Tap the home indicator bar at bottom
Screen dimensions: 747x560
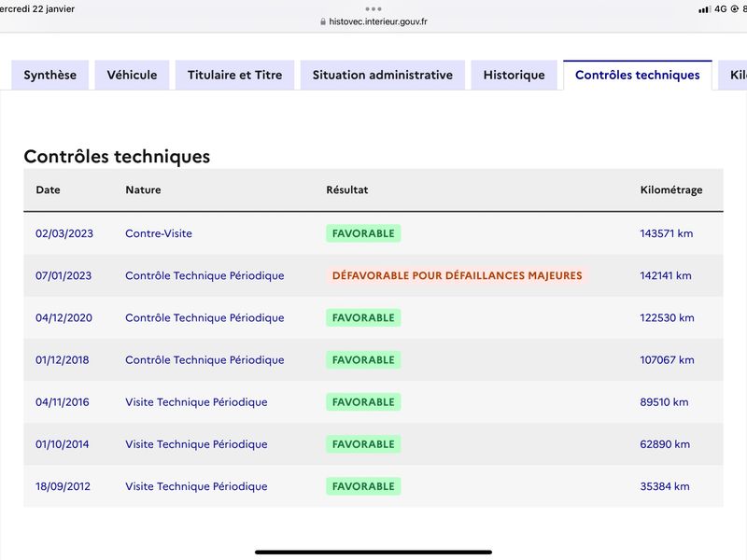tap(373, 553)
